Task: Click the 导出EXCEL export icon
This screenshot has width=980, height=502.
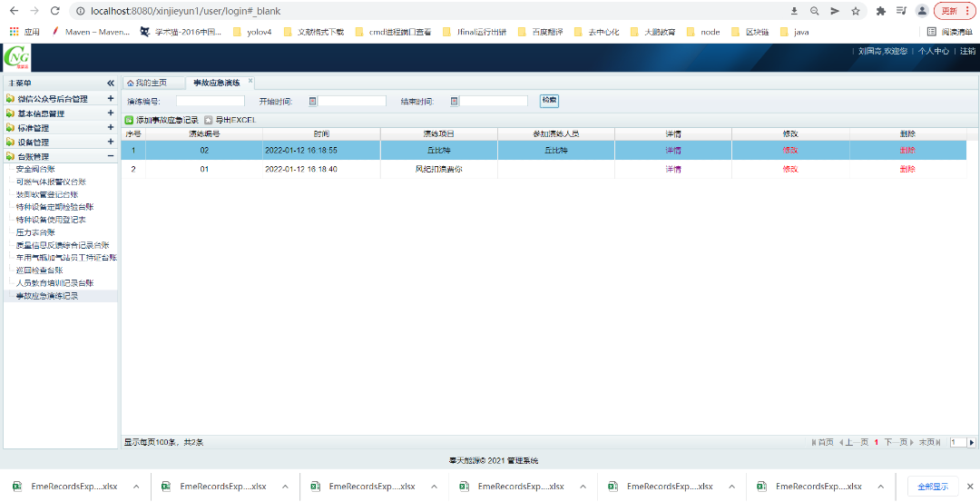Action: pyautogui.click(x=209, y=120)
